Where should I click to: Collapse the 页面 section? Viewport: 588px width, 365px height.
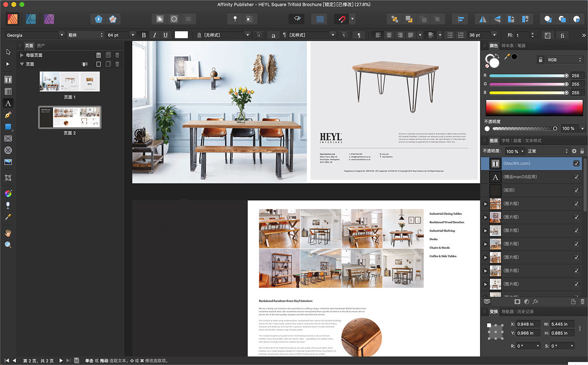(x=22, y=64)
